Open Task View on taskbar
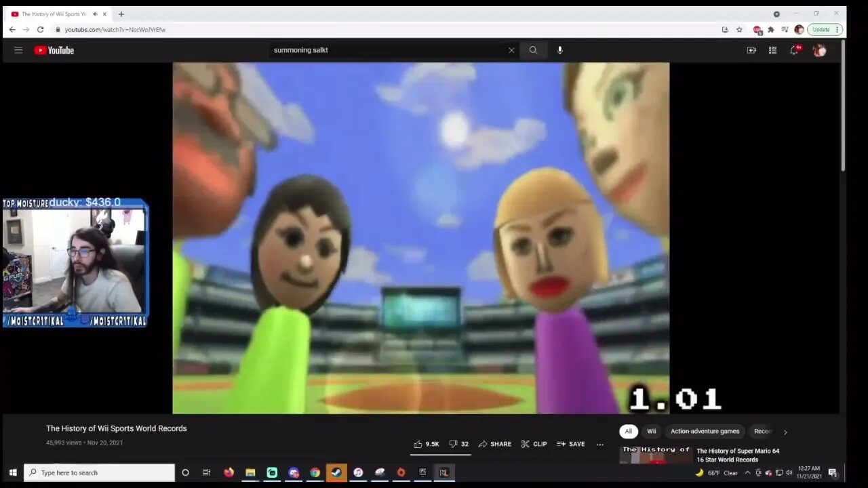Image resolution: width=868 pixels, height=488 pixels. [207, 472]
